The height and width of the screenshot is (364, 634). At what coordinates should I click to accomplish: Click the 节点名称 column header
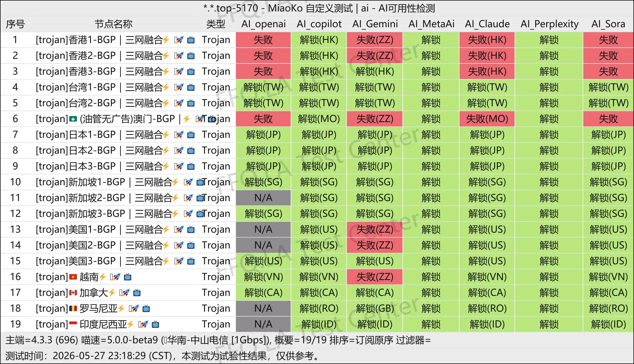113,24
